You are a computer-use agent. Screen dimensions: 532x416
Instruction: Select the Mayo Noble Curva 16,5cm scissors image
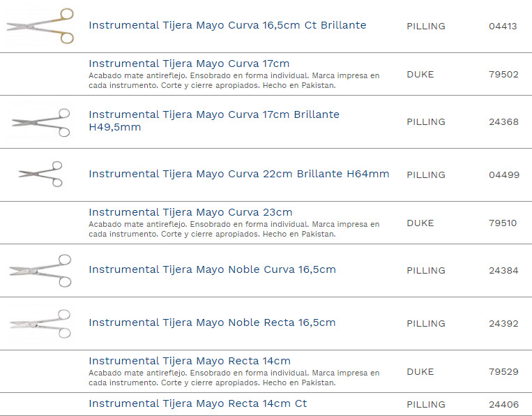(x=40, y=269)
